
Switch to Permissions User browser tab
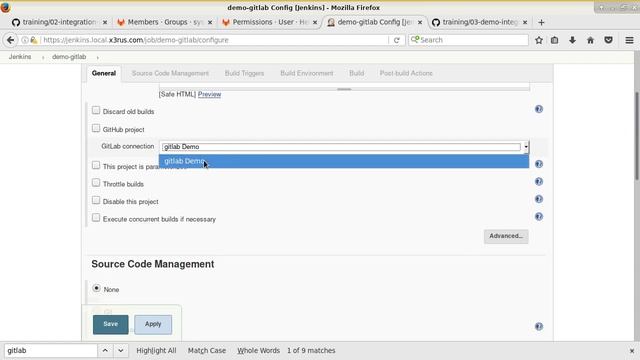tap(269, 22)
